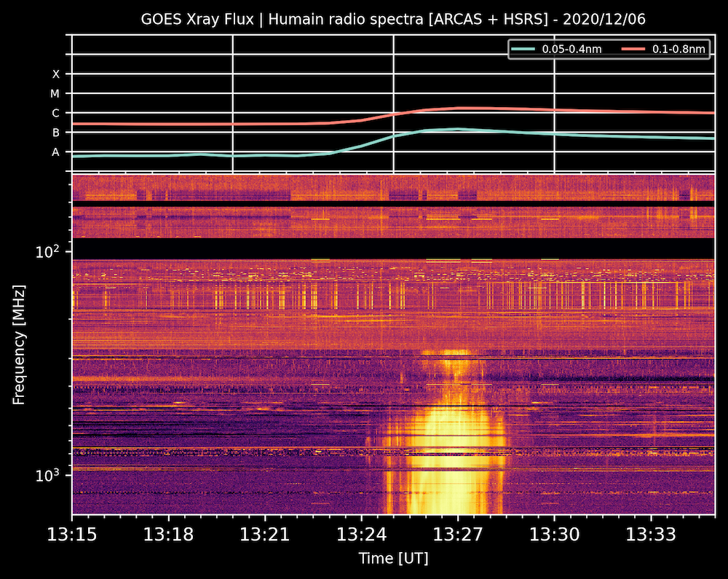728x579 pixels.
Task: Click the 0.05-0.4nm legend label
Action: (571, 50)
